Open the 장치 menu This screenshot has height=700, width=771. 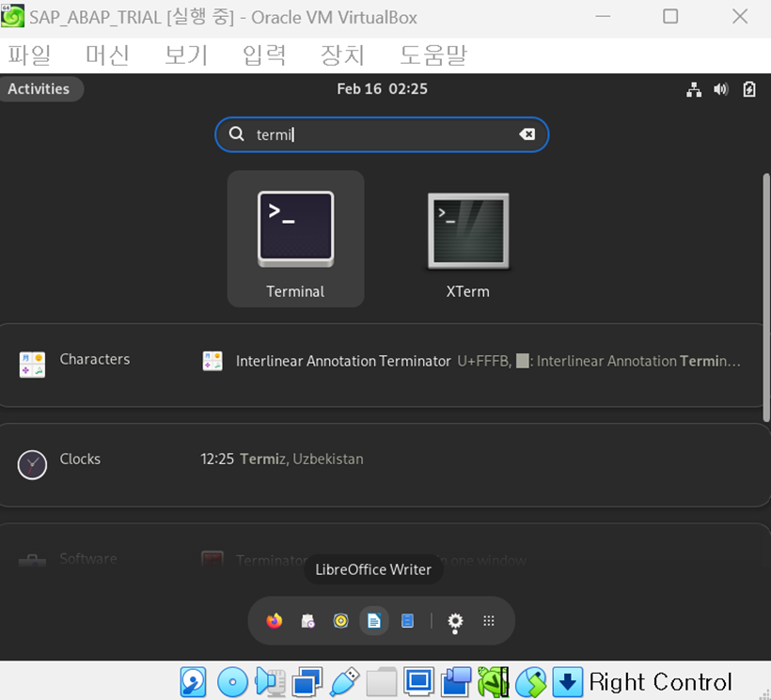343,55
